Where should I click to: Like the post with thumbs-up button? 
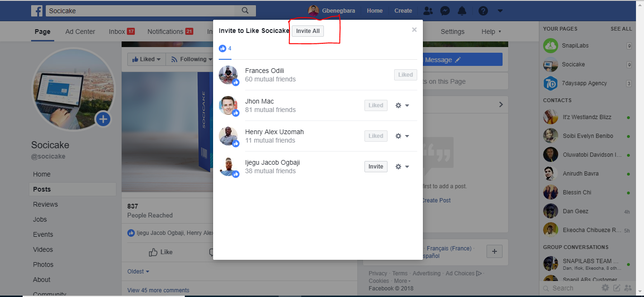click(161, 252)
